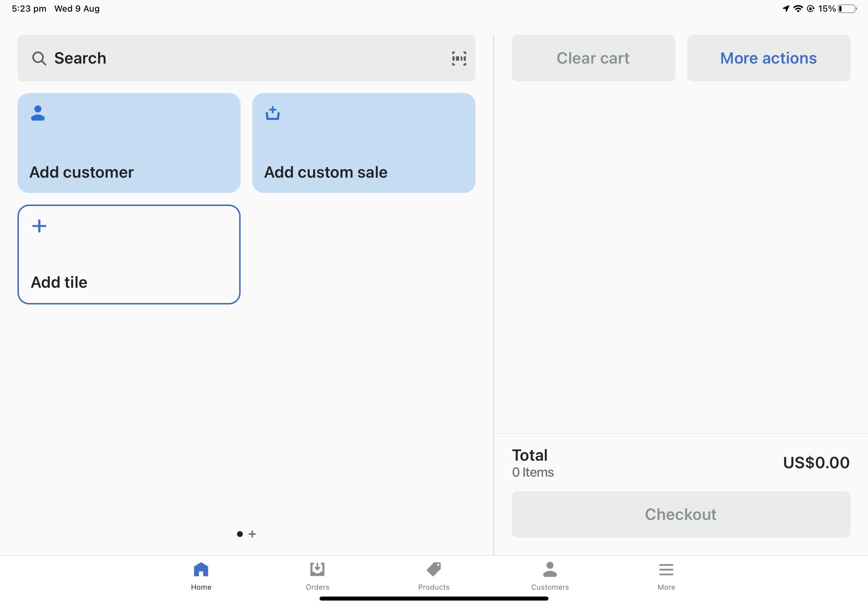The height and width of the screenshot is (606, 868).
Task: Open the More menu tab
Action: pyautogui.click(x=666, y=576)
